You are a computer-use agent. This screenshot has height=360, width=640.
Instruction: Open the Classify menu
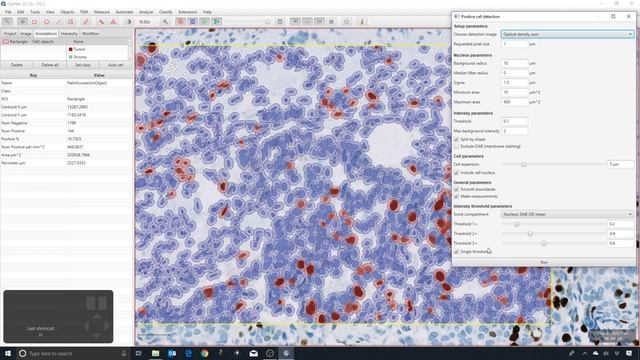tap(165, 12)
